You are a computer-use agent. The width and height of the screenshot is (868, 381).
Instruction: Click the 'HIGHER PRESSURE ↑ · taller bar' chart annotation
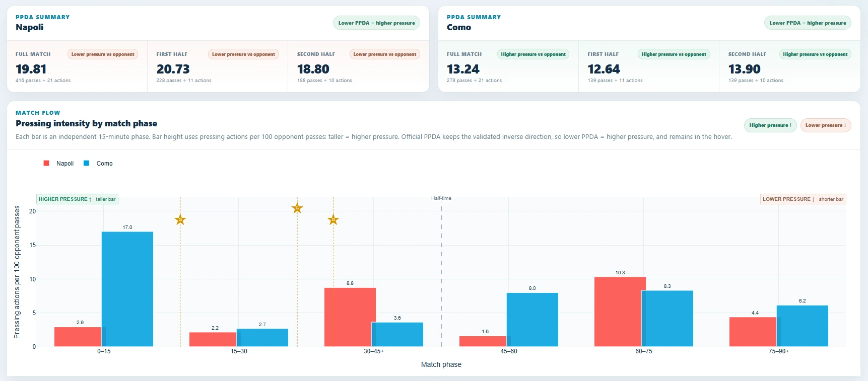pyautogui.click(x=77, y=199)
